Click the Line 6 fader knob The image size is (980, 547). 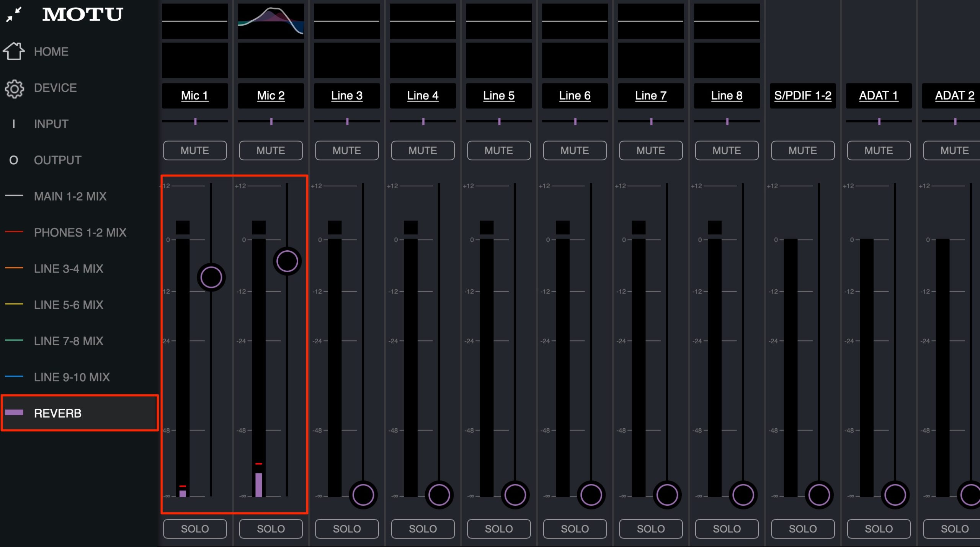click(591, 495)
